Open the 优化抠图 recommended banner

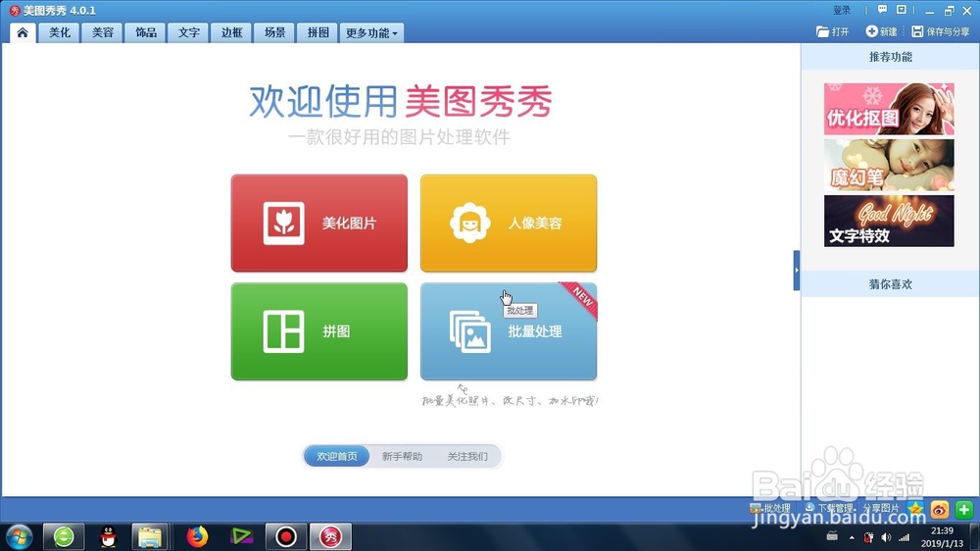click(x=889, y=109)
